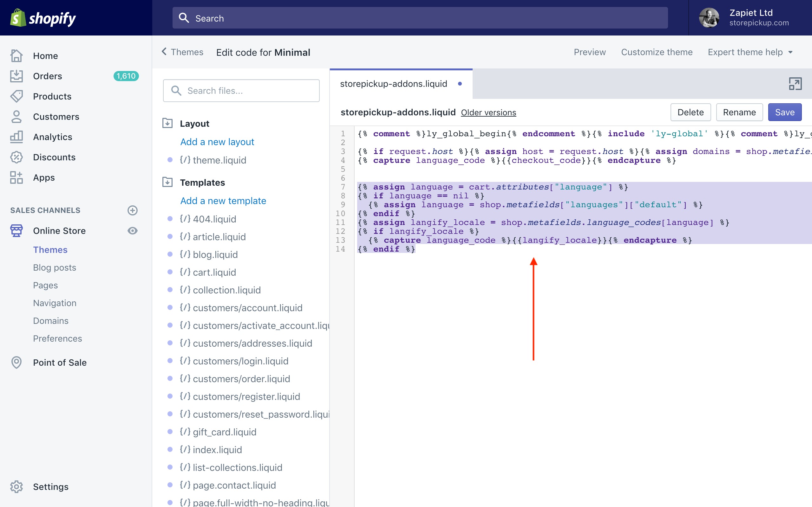This screenshot has height=507, width=812.
Task: Collapse the Layout folder
Action: coord(167,123)
